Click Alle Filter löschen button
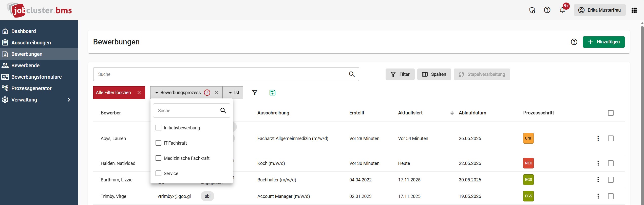Viewport: 644px width, 205px height. (x=119, y=93)
